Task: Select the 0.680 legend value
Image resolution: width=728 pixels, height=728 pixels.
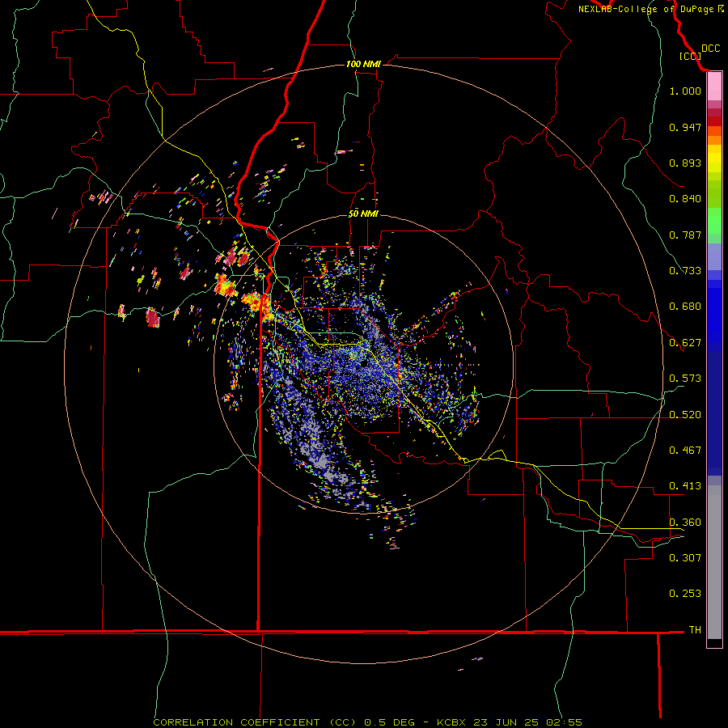Action: [x=685, y=307]
